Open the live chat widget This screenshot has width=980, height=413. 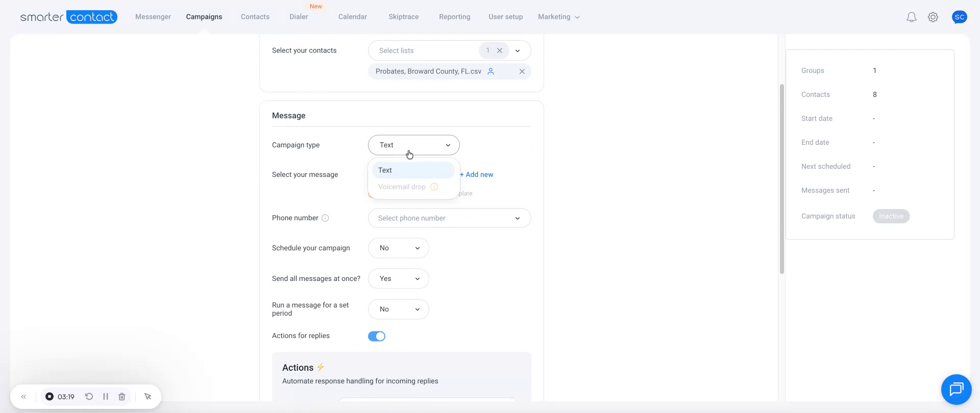click(x=956, y=390)
